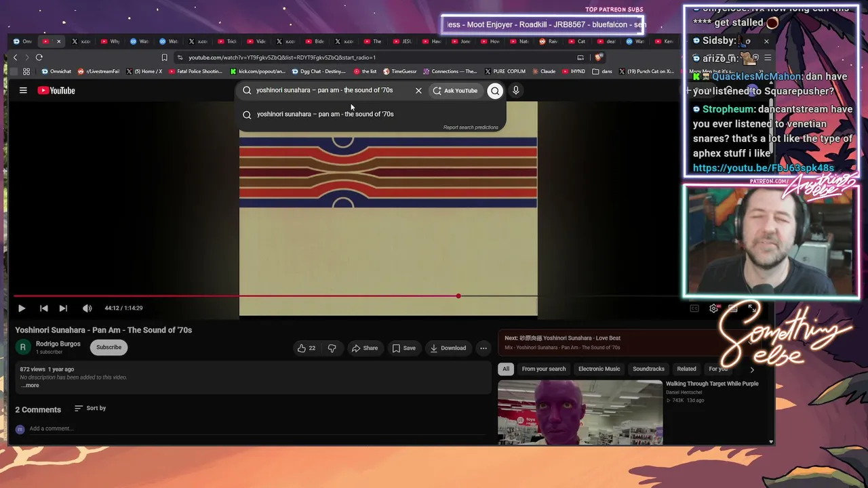Play the paused video
868x488 pixels.
coord(22,308)
